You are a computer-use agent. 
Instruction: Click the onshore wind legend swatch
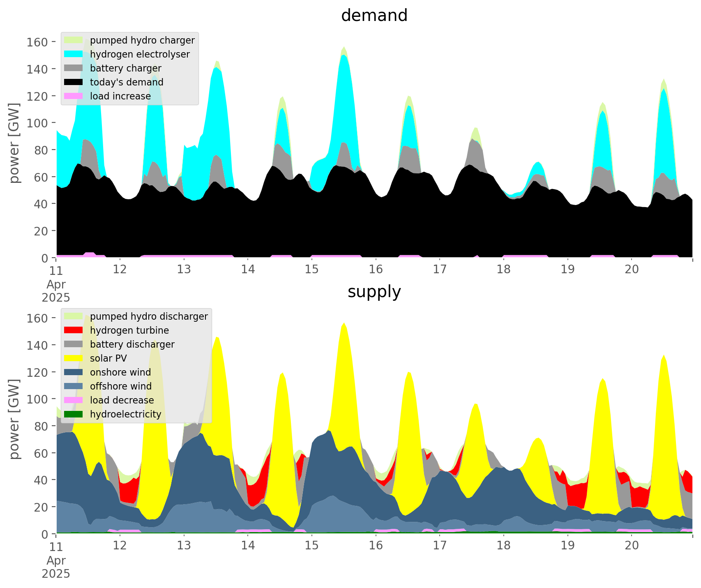[x=74, y=372]
